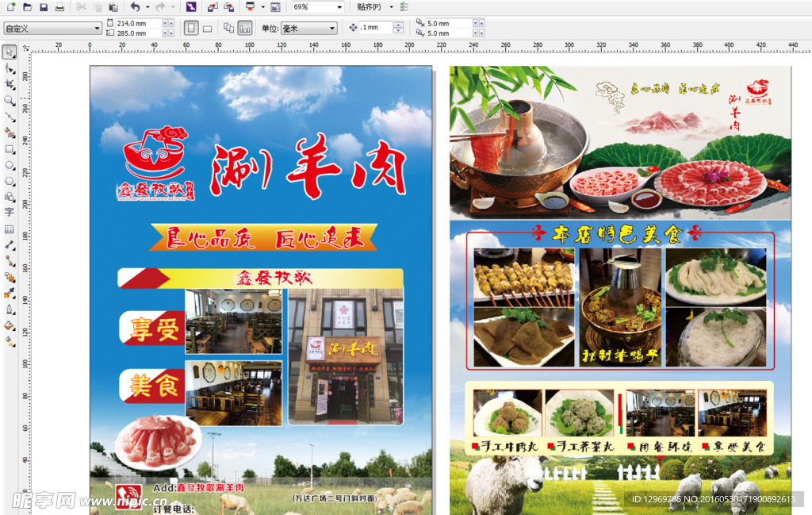
Task: Select the Basic shapes tool
Action: [10, 197]
